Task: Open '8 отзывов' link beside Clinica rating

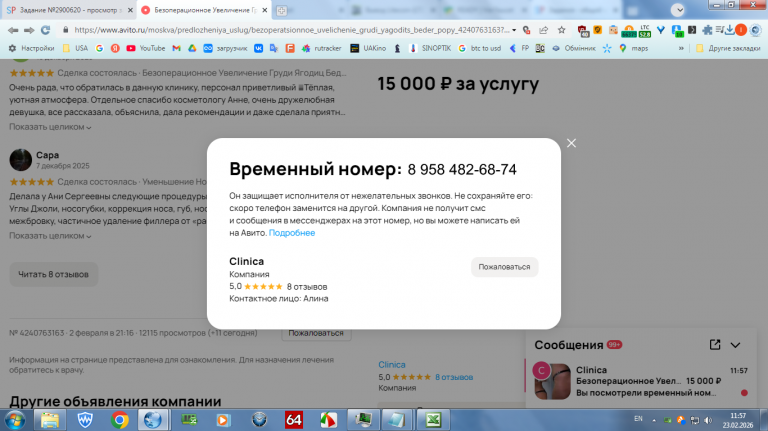Action: click(454, 377)
